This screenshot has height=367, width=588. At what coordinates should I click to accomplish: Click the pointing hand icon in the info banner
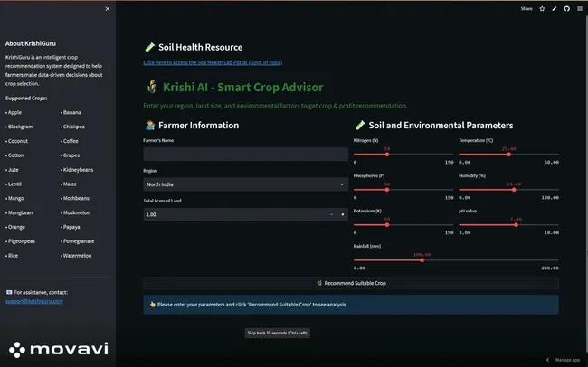[x=152, y=305]
